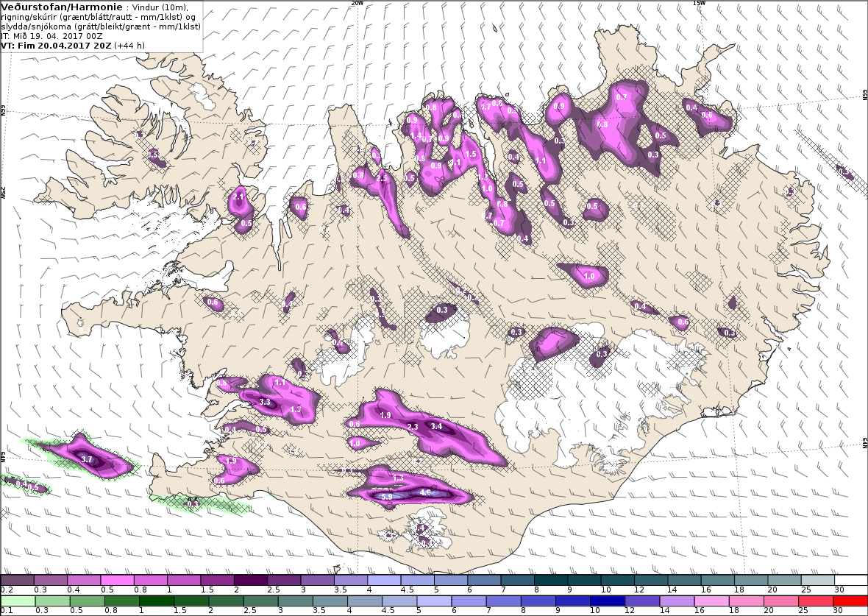The width and height of the screenshot is (868, 616).
Task: Click the 0.1 label under the lower scale
Action: (7, 610)
